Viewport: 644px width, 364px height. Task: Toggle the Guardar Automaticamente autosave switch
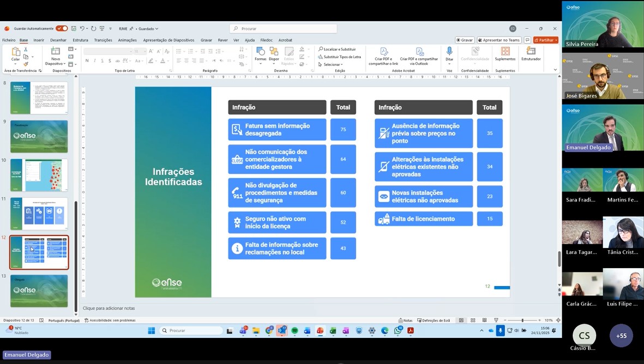pos(62,28)
